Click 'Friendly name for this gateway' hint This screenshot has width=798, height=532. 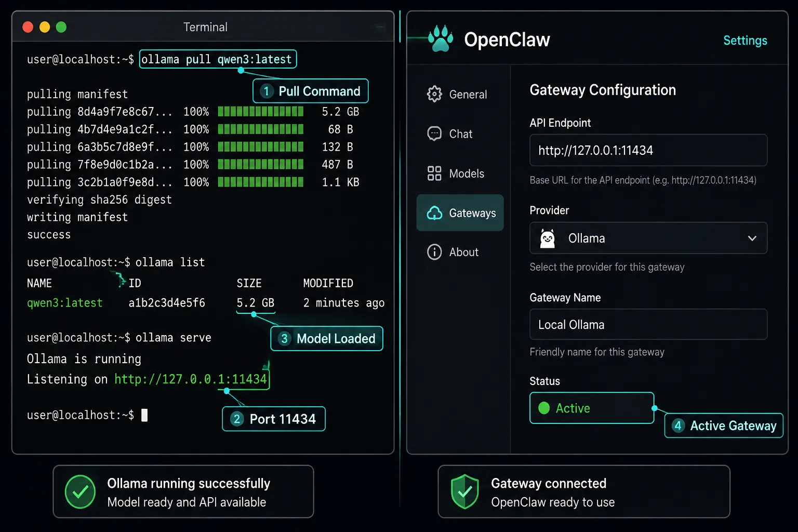(x=597, y=352)
